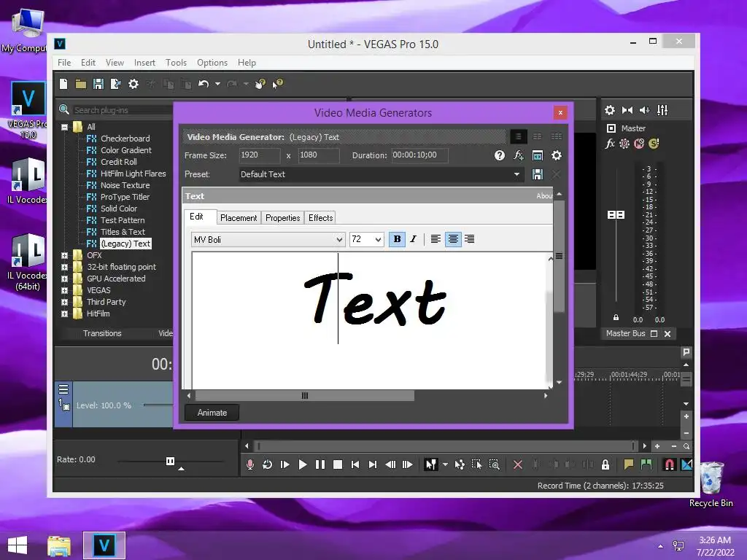
Task: Select center text alignment
Action: [453, 239]
